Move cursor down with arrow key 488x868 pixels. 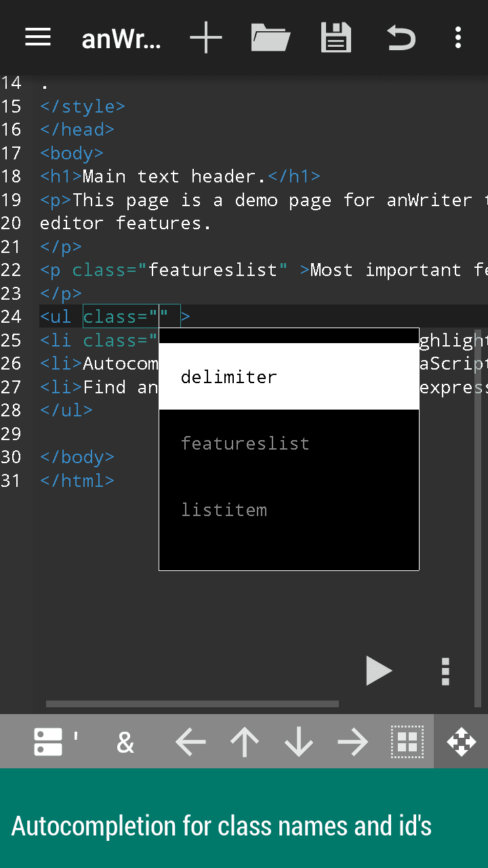(299, 743)
